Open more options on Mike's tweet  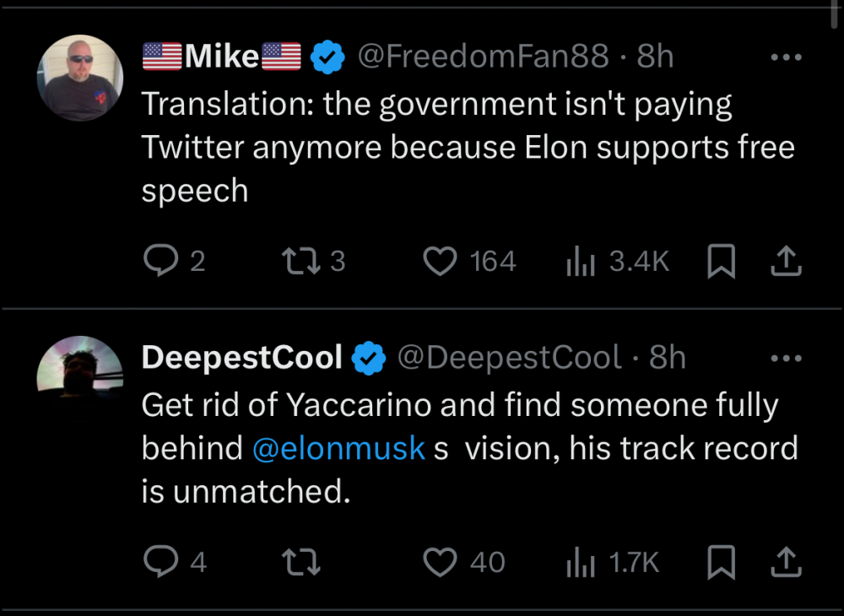click(786, 57)
